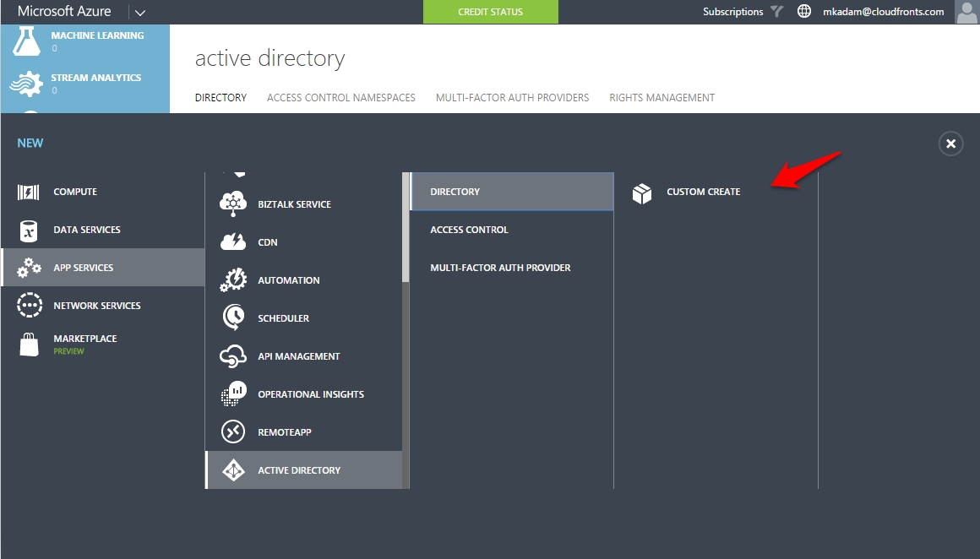The height and width of the screenshot is (559, 980).
Task: Select the Compute category label
Action: (x=75, y=192)
